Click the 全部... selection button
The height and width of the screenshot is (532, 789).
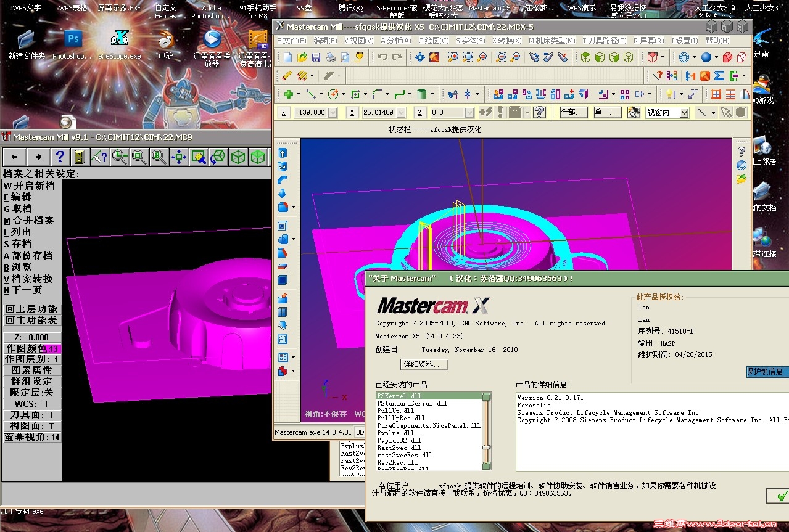572,112
